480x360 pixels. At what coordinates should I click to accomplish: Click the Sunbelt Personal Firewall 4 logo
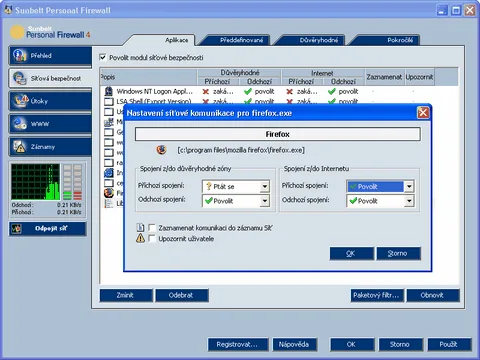pyautogui.click(x=50, y=32)
